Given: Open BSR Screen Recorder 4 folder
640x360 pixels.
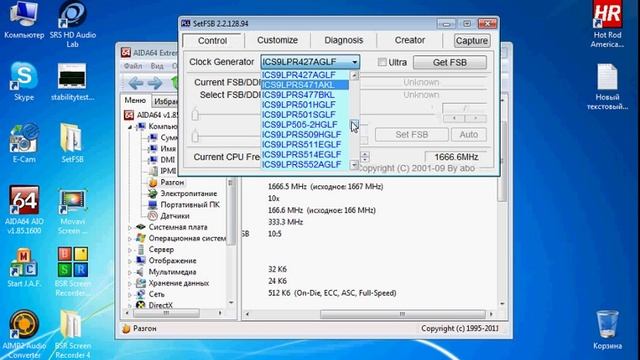Looking at the screenshot, I should (72, 334).
